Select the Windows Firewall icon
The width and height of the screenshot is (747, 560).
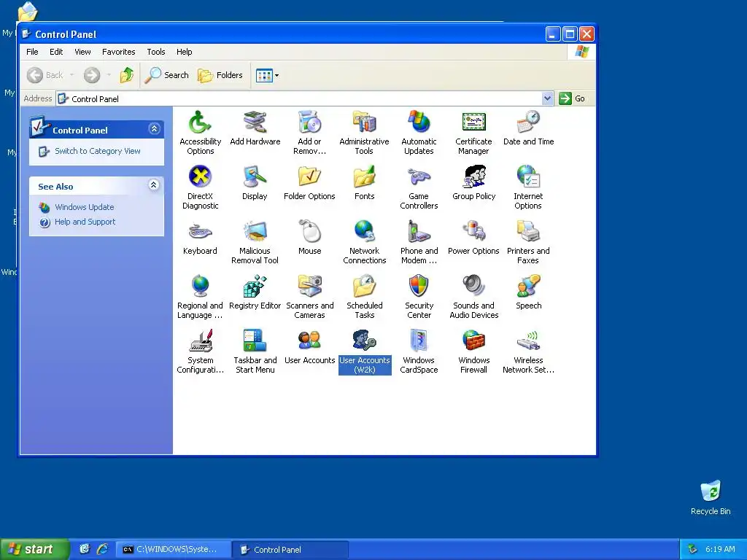(x=473, y=341)
